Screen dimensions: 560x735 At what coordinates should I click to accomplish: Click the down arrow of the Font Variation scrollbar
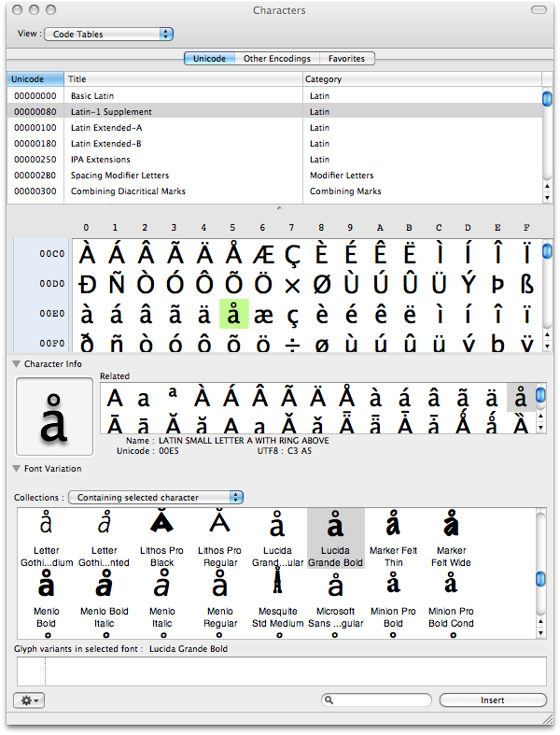coord(540,632)
